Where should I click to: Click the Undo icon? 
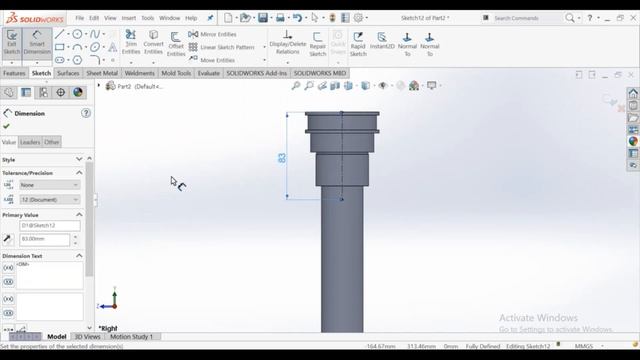pos(297,18)
